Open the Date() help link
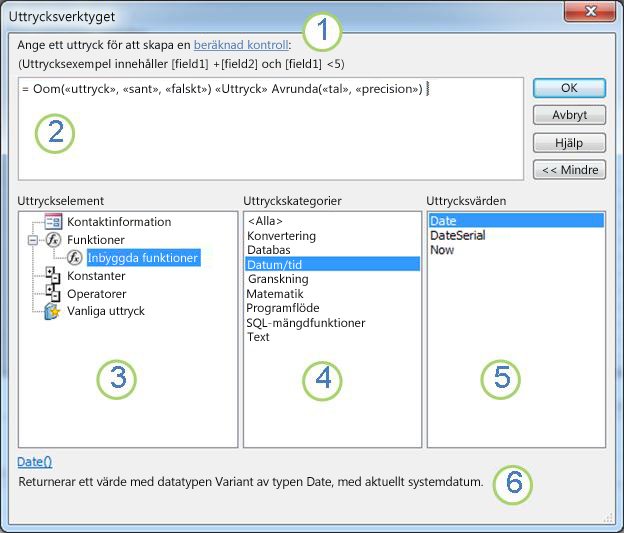This screenshot has width=624, height=533. (x=35, y=462)
